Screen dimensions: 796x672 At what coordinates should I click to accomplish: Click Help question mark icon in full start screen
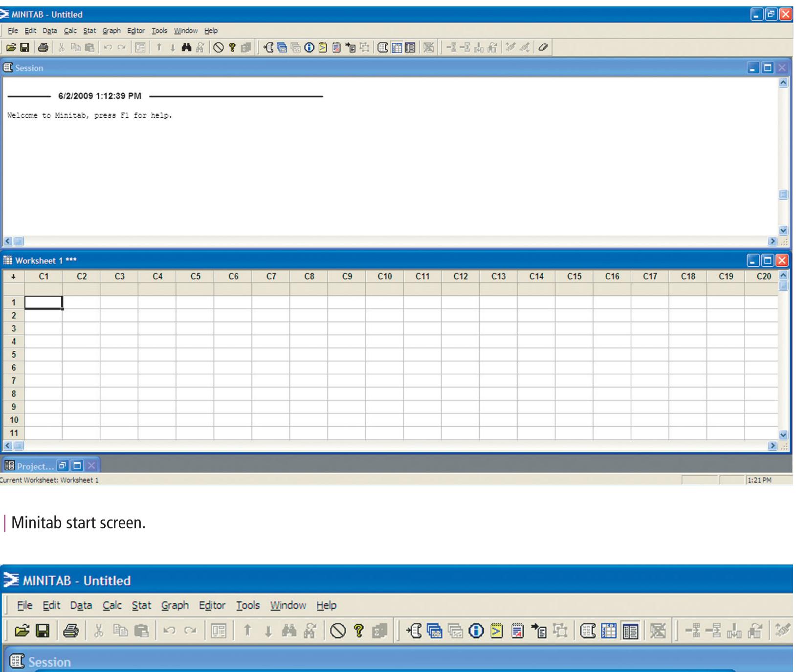coord(232,47)
